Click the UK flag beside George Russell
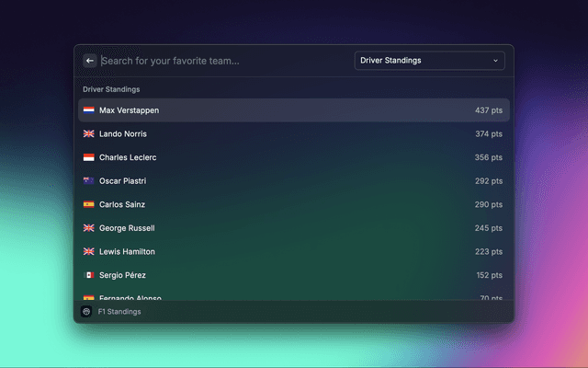The image size is (588, 368). pos(89,228)
